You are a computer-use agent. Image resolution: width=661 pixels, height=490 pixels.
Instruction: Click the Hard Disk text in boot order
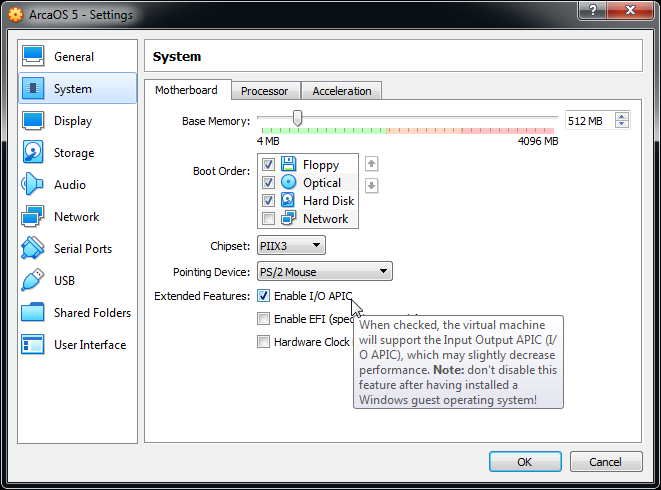[329, 201]
